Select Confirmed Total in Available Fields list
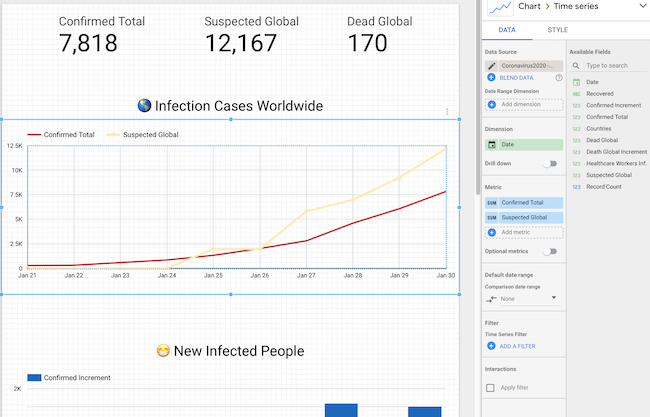 click(x=607, y=117)
